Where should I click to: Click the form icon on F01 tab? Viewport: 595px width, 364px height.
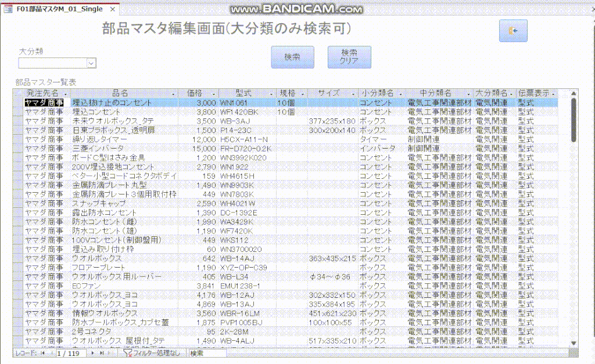(x=9, y=9)
